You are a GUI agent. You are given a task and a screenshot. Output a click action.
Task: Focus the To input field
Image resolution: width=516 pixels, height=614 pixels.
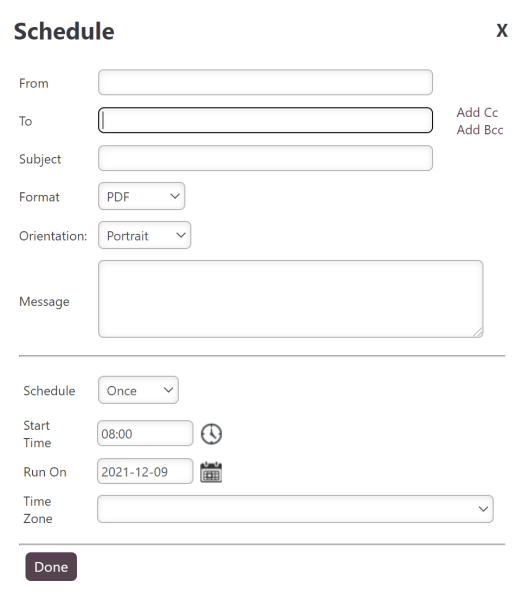(x=265, y=120)
